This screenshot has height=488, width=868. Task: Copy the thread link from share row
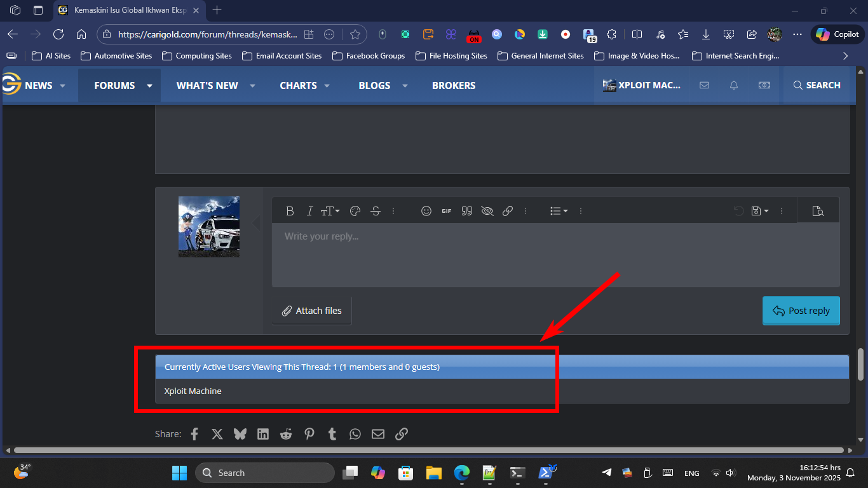(402, 434)
